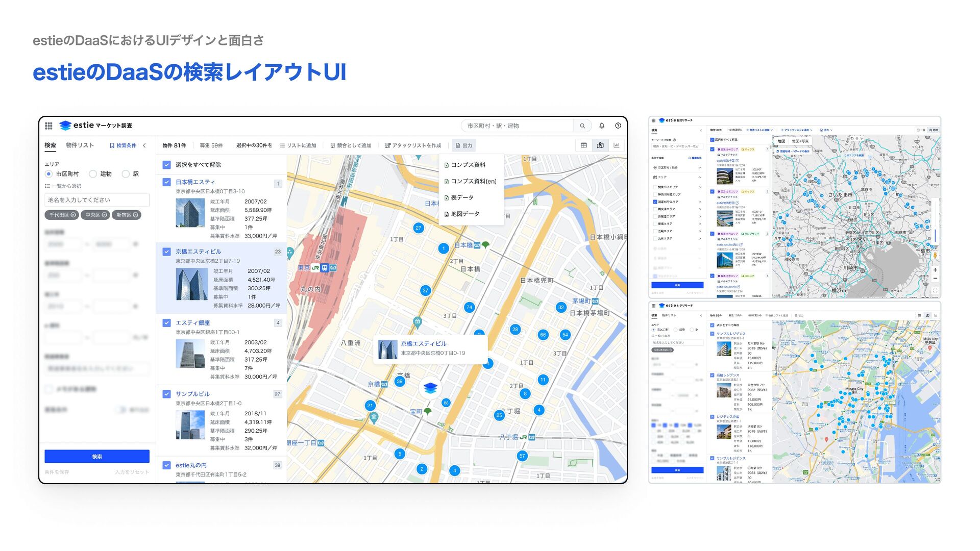Viewport: 980px width, 551px height.
Task: Switch to chart view icon
Action: (x=617, y=145)
